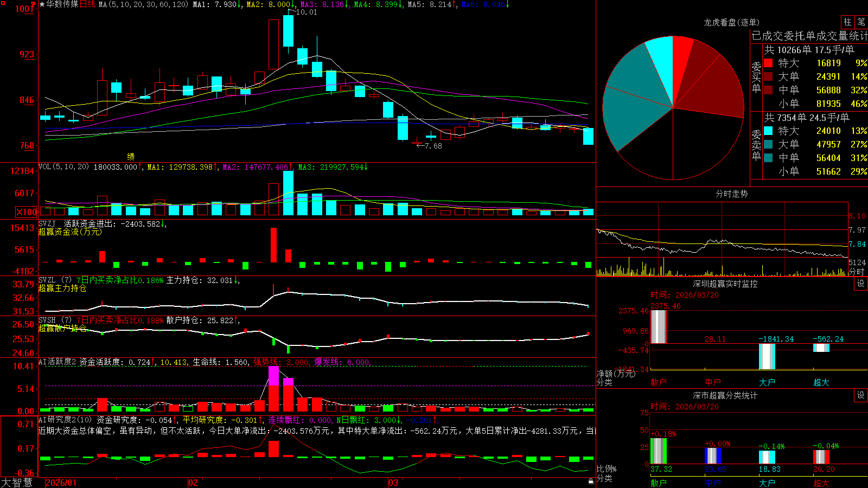Click the magenta-topped bar in the AI活跃度 panel

[273, 388]
